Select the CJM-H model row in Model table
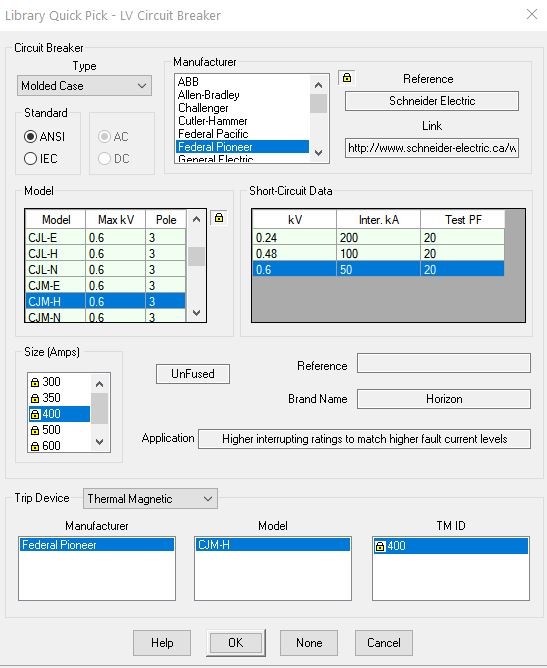This screenshot has height=668, width=547. 105,301
